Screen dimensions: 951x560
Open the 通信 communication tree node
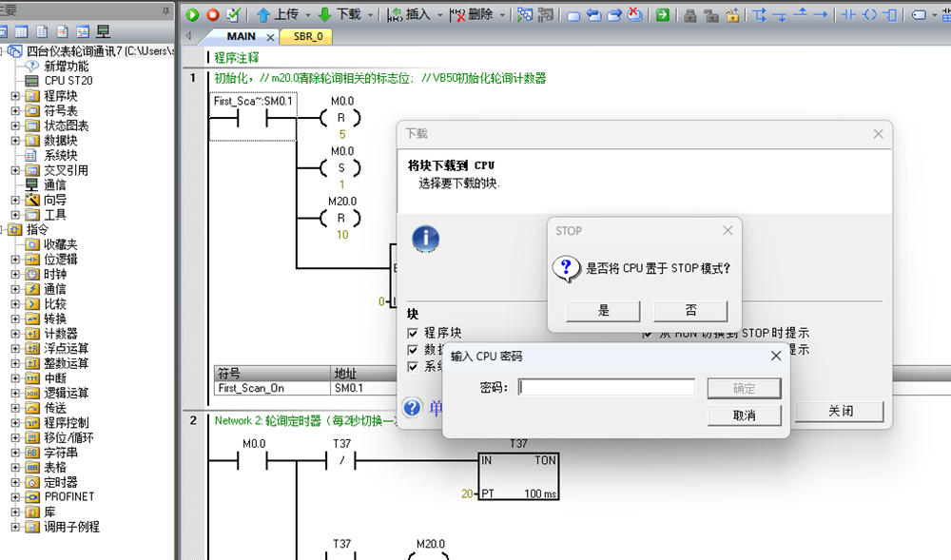coord(55,185)
